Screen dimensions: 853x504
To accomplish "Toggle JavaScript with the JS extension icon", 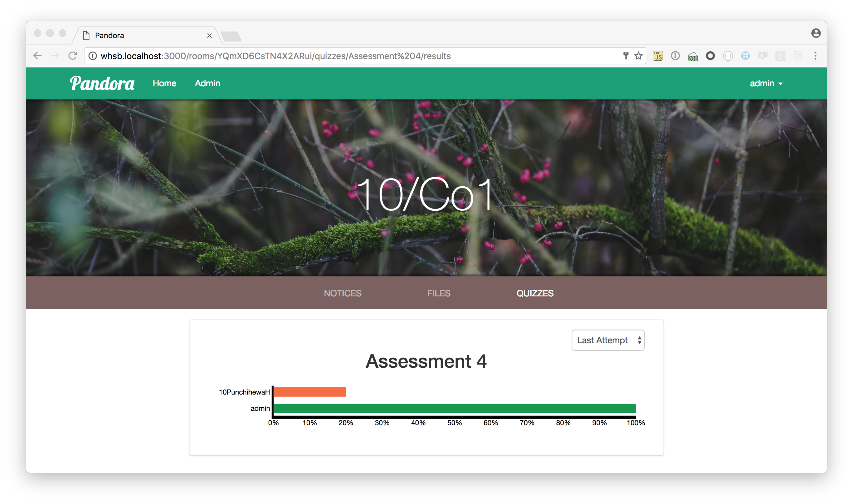I will (x=658, y=56).
